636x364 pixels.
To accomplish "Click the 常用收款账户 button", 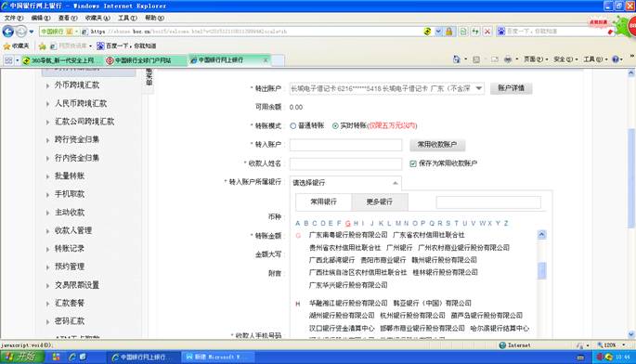I will 437,145.
